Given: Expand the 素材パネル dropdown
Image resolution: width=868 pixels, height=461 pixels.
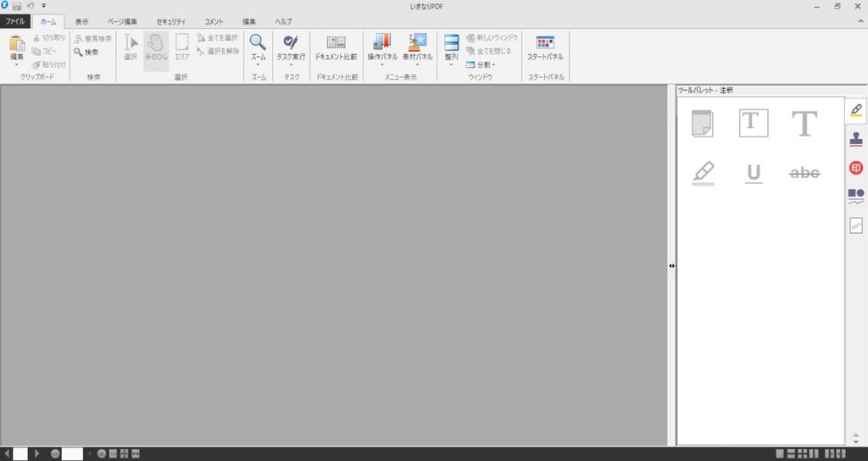Looking at the screenshot, I should click(x=417, y=64).
